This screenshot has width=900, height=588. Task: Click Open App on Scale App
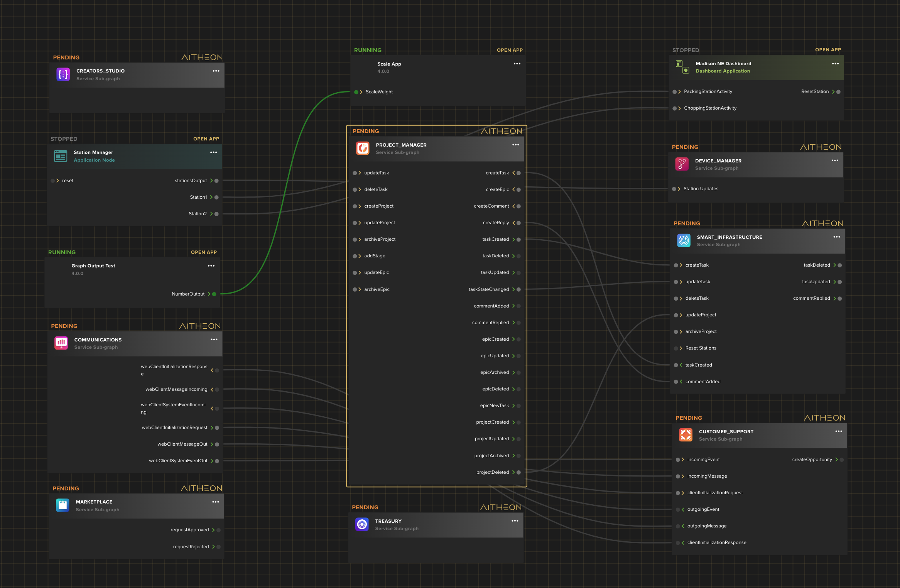click(x=510, y=50)
